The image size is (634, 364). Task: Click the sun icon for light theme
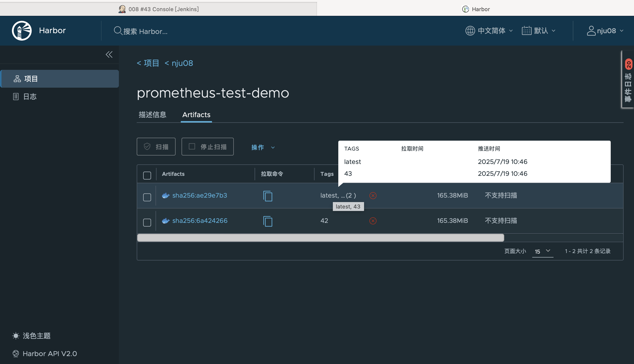tap(16, 336)
